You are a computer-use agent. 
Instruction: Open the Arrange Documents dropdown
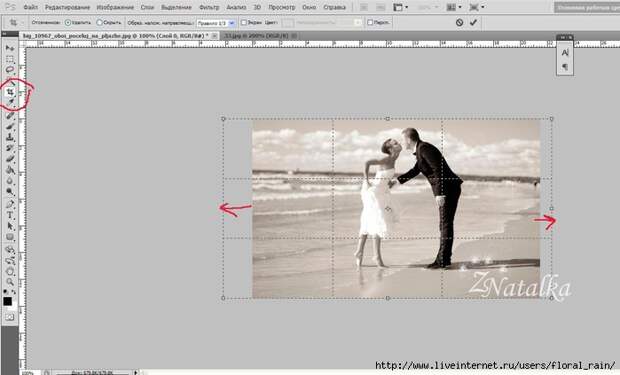click(x=454, y=7)
